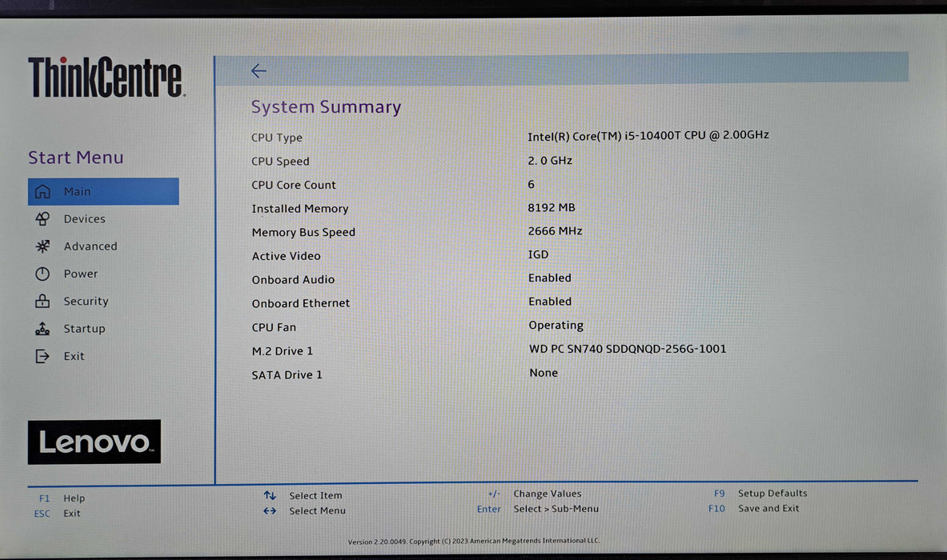The image size is (947, 560).
Task: Click the Select Item hint text
Action: (x=315, y=495)
